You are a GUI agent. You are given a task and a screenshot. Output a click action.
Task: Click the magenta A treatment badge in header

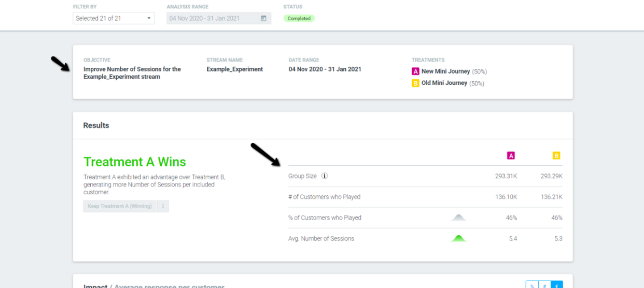pos(415,71)
